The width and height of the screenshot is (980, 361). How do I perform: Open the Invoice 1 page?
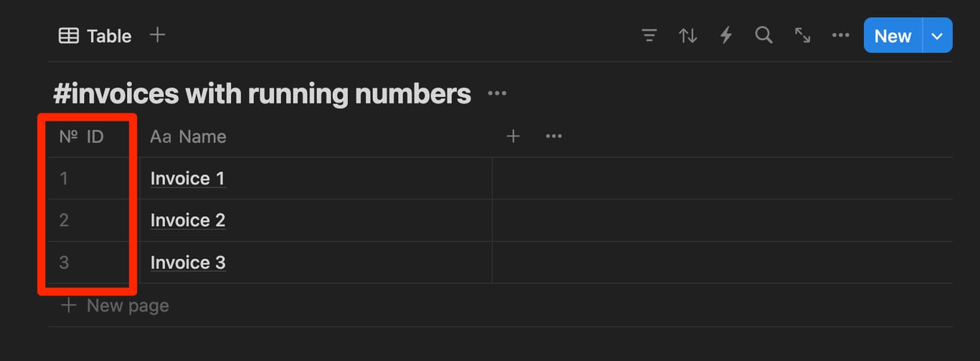[x=188, y=179]
